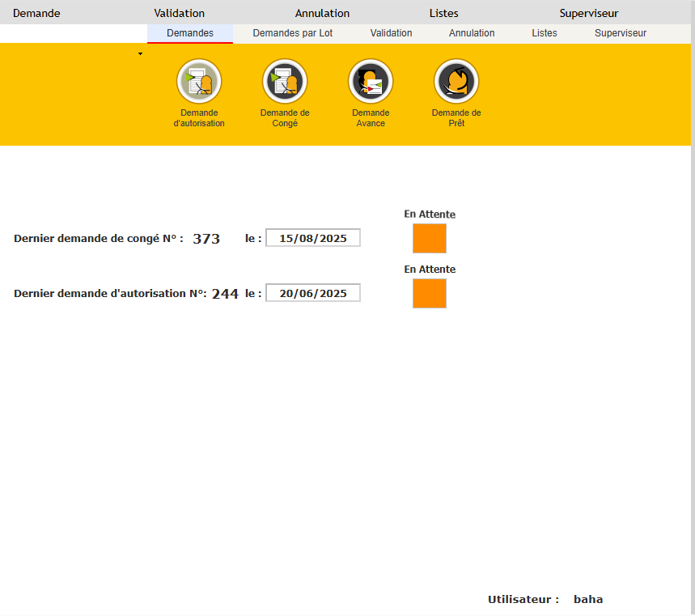The height and width of the screenshot is (616, 695).
Task: Switch to the Demandes tab
Action: pyautogui.click(x=189, y=33)
